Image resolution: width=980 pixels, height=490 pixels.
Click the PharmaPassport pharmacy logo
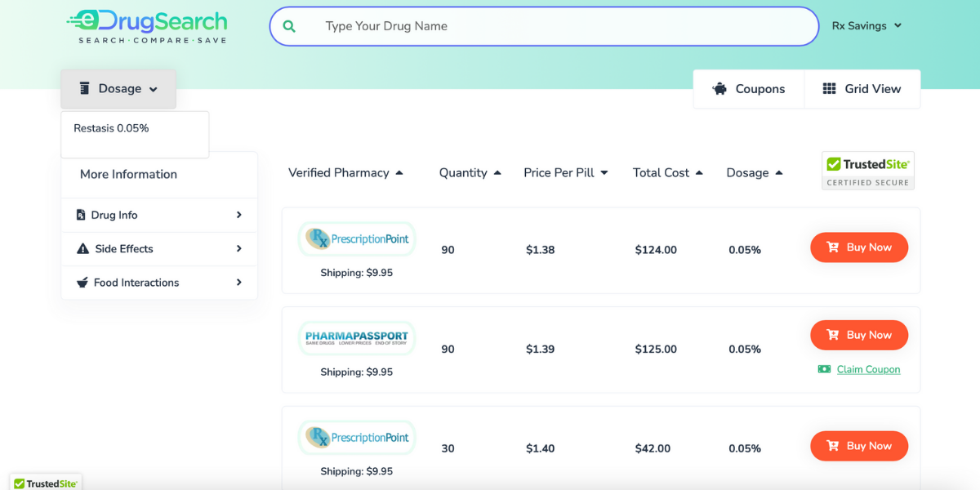tap(357, 337)
